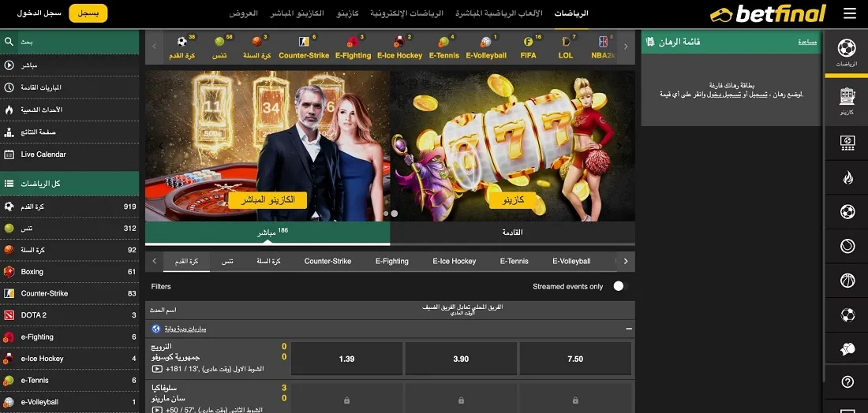Open FIFA icon in sports carousel
Image resolution: width=868 pixels, height=413 pixels.
click(528, 42)
